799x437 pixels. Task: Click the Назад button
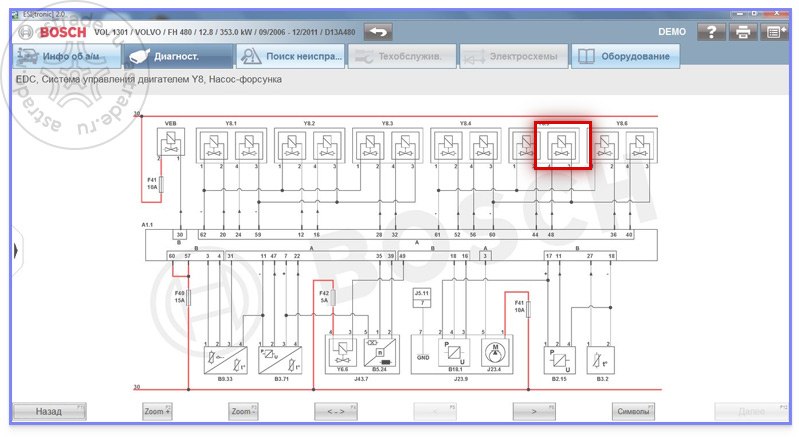pos(49,411)
